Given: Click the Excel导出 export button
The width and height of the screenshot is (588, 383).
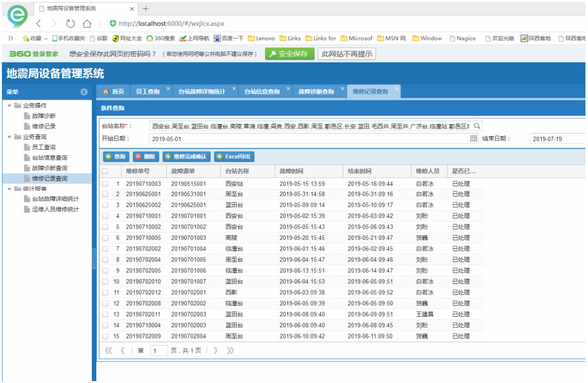Looking at the screenshot, I should pyautogui.click(x=234, y=157).
